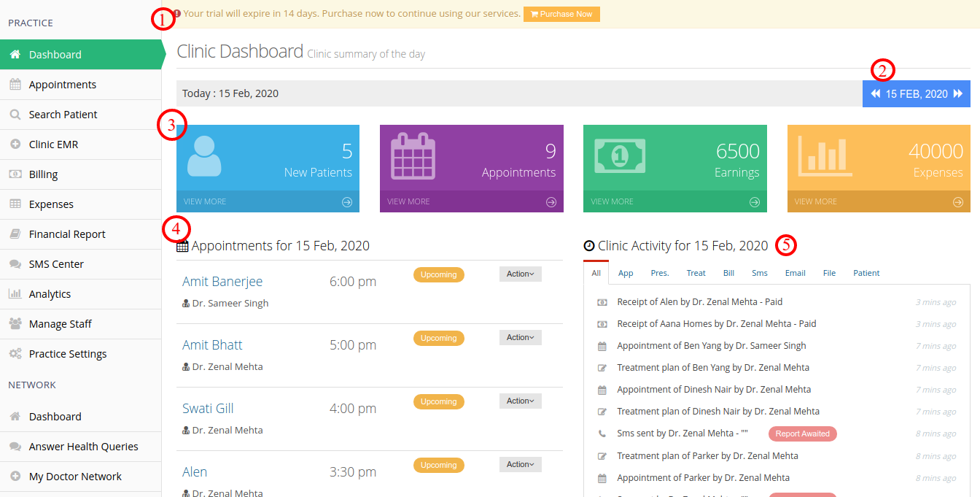980x497 pixels.
Task: Open the Financial Report menu item
Action: [80, 234]
